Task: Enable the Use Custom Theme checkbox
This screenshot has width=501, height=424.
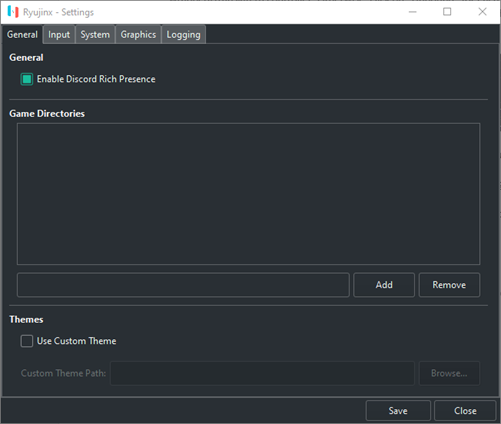Action: [x=27, y=341]
